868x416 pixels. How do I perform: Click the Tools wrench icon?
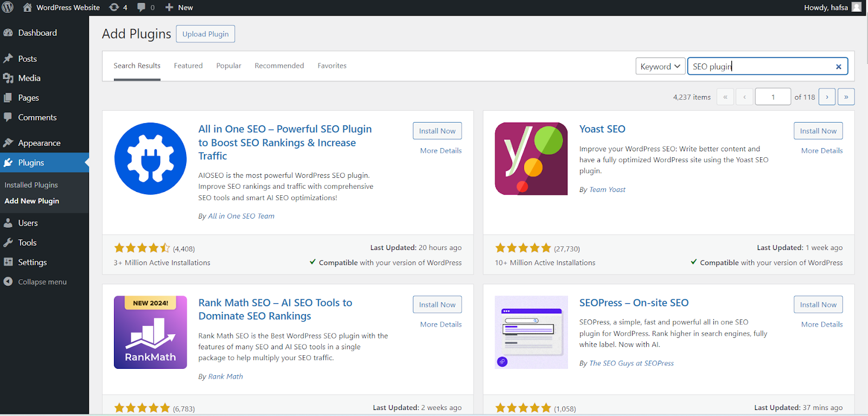(8, 242)
